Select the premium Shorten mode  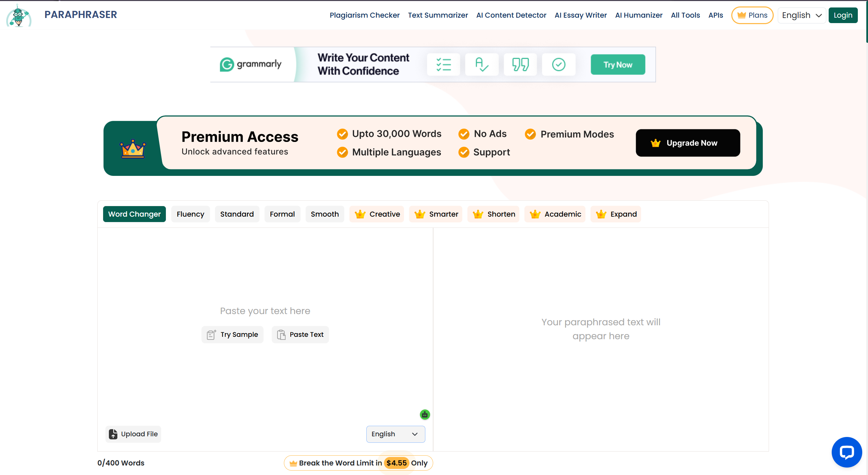[494, 214]
